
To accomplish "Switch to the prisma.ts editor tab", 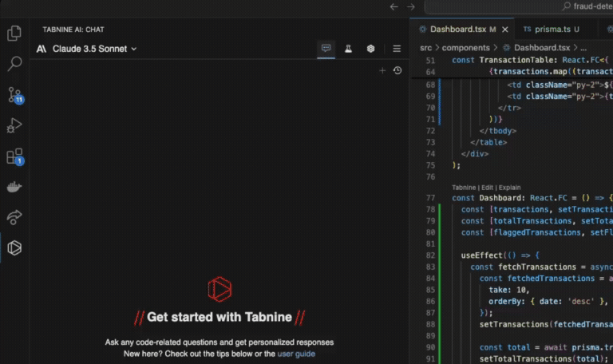I will tap(554, 29).
